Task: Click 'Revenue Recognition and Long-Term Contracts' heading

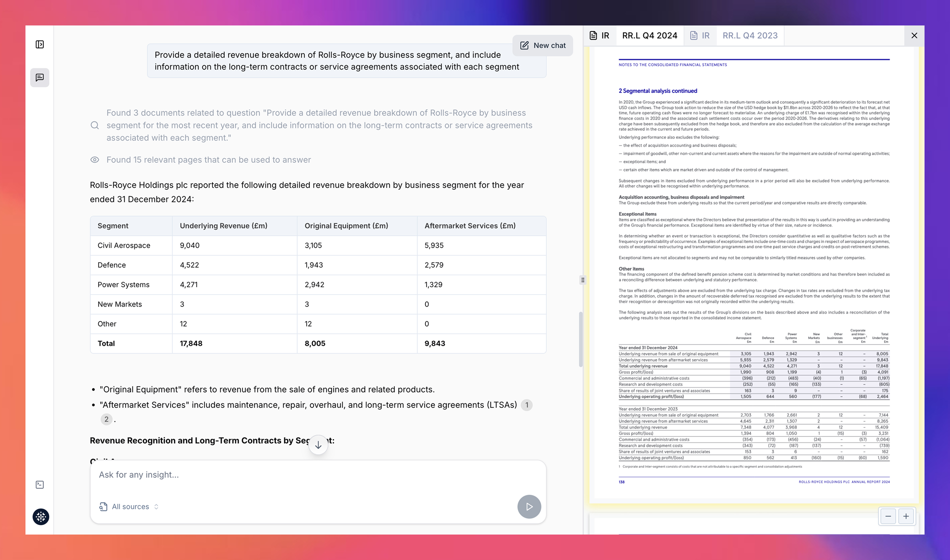Action: pyautogui.click(x=212, y=440)
